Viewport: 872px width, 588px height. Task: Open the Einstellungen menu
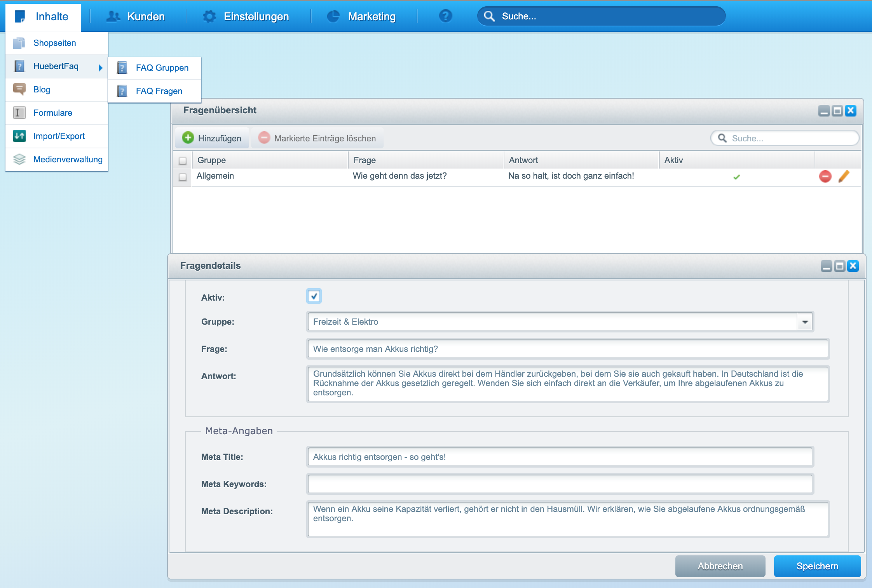click(246, 17)
